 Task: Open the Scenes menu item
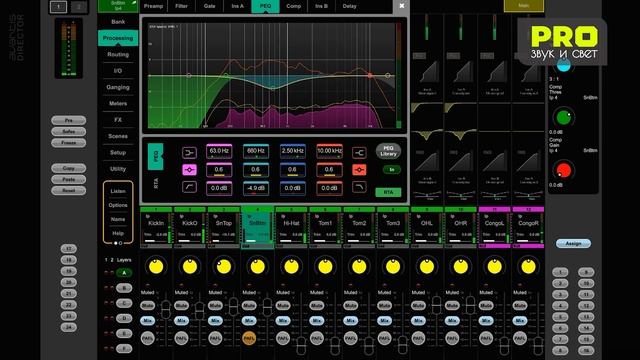point(118,136)
